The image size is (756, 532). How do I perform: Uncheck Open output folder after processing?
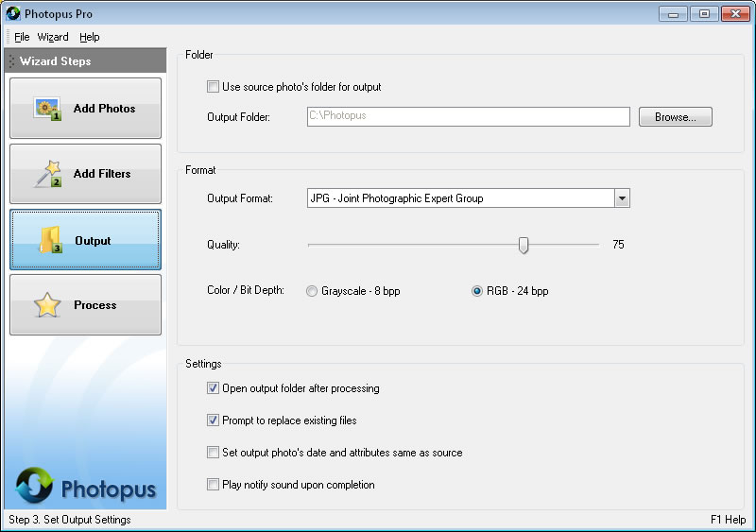(213, 388)
